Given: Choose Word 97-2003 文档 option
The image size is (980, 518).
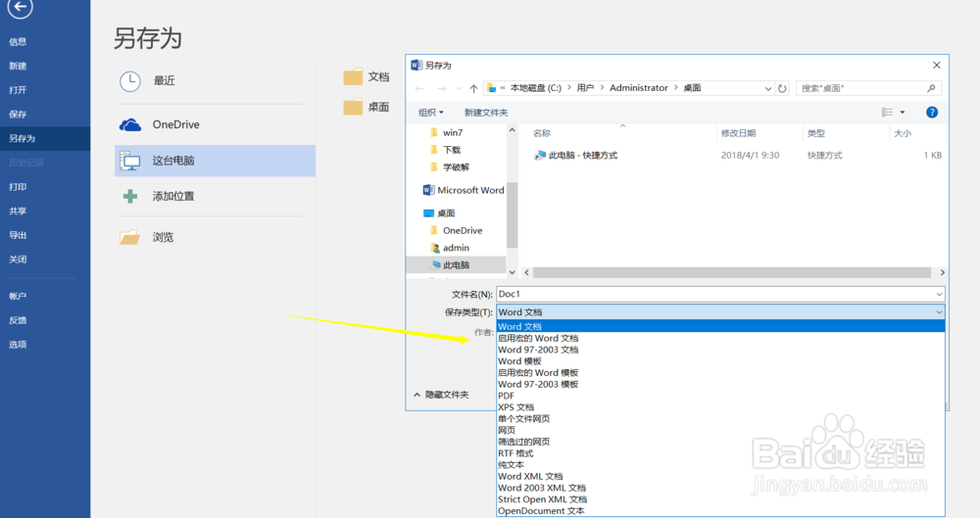Looking at the screenshot, I should point(720,350).
